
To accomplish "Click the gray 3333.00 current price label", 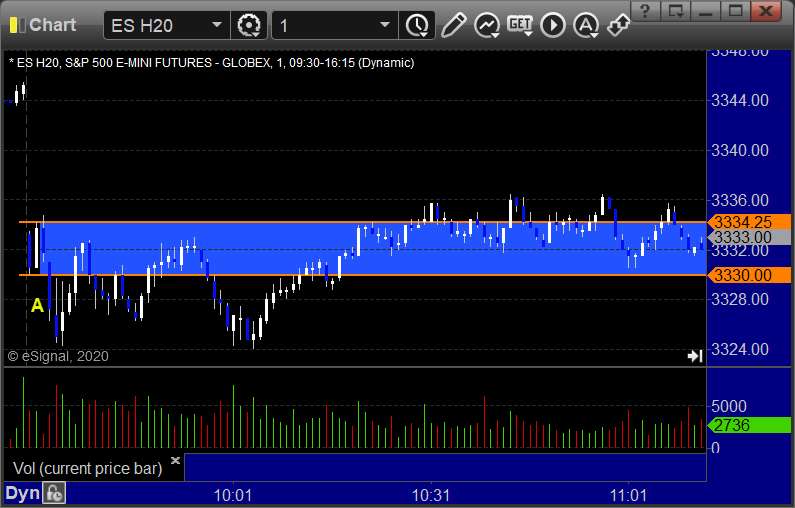I will 749,237.
